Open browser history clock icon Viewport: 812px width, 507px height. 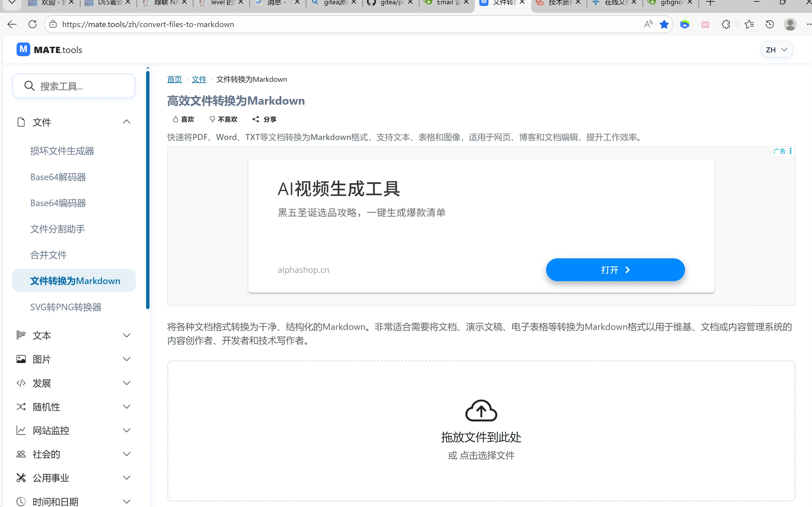(770, 25)
